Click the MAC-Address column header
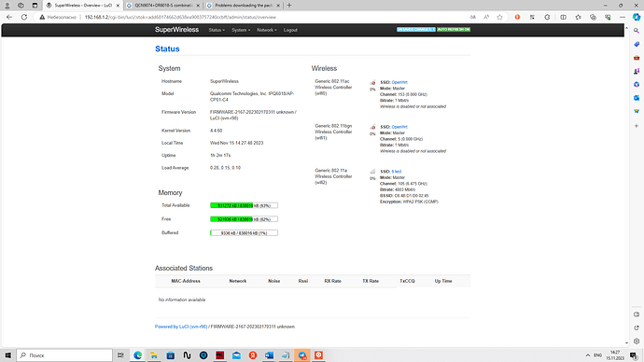Viewport: 644px width, 362px height. [186, 281]
